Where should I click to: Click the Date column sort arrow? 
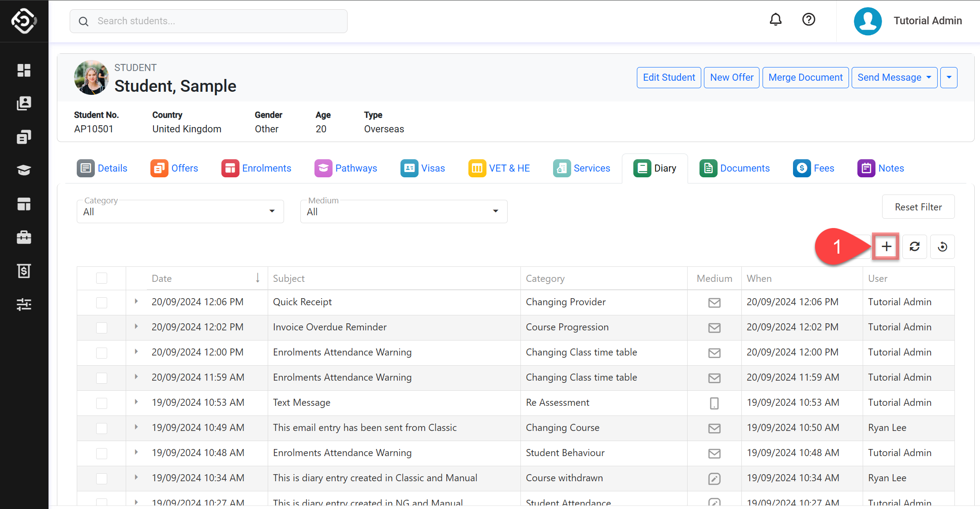[x=258, y=278]
